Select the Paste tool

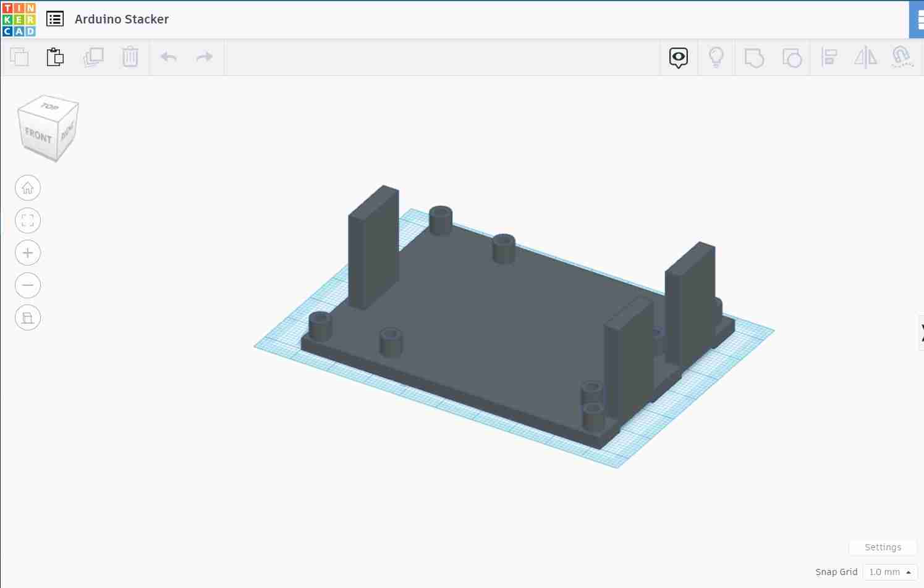[x=55, y=57]
